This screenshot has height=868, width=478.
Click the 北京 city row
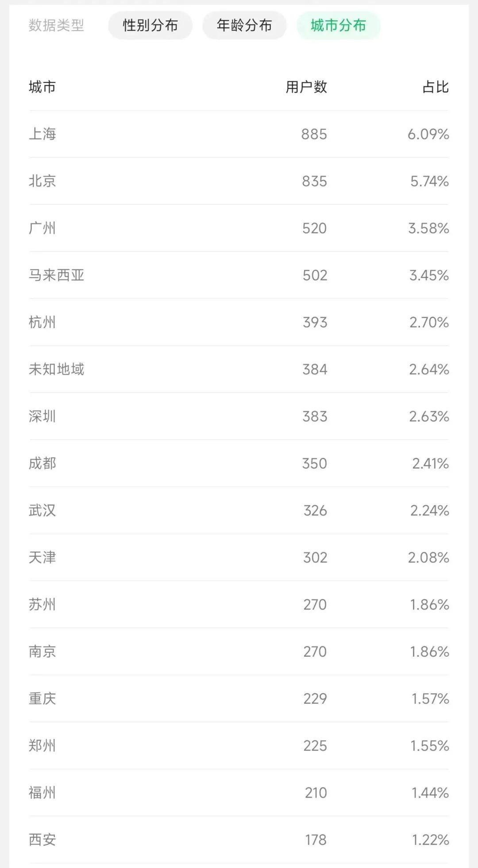coord(42,181)
